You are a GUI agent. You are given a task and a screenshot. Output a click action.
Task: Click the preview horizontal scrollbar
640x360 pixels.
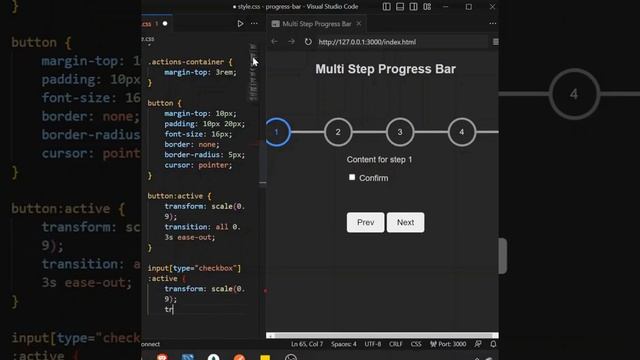(382, 335)
